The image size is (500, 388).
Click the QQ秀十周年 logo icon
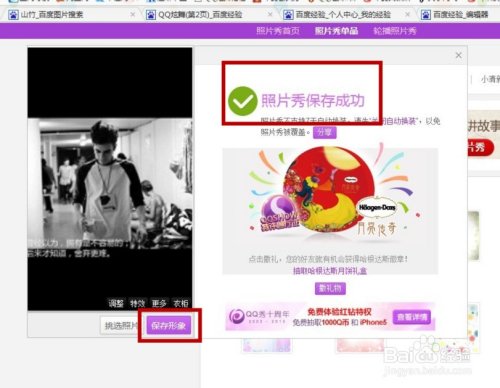click(237, 316)
